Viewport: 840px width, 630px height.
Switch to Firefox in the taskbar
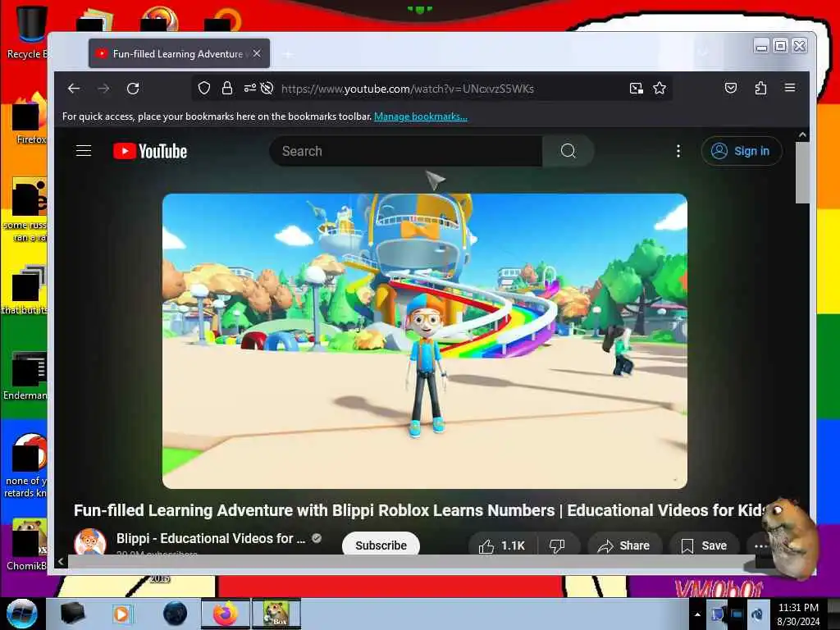click(x=226, y=614)
